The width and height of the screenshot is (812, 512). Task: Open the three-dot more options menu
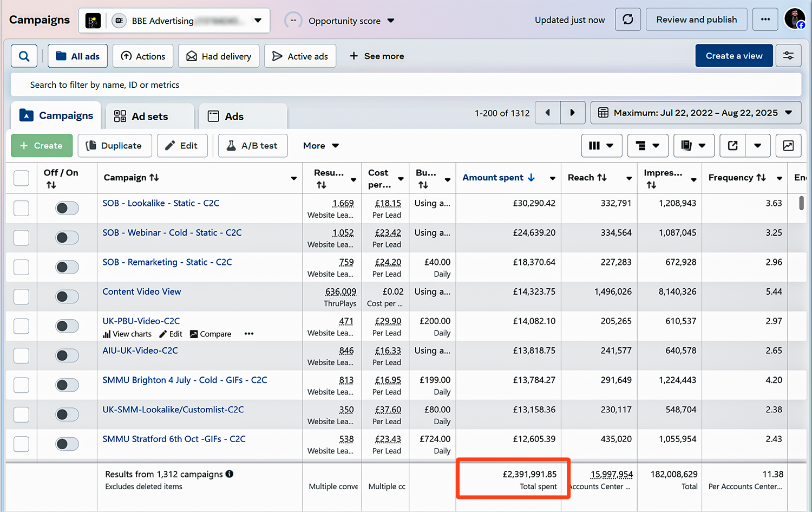(765, 20)
